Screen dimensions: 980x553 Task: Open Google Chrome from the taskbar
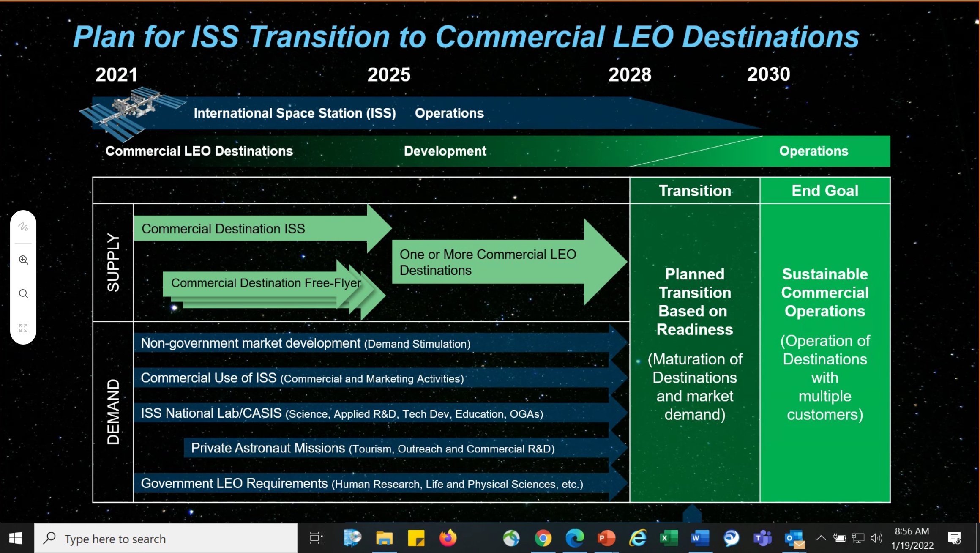[543, 538]
